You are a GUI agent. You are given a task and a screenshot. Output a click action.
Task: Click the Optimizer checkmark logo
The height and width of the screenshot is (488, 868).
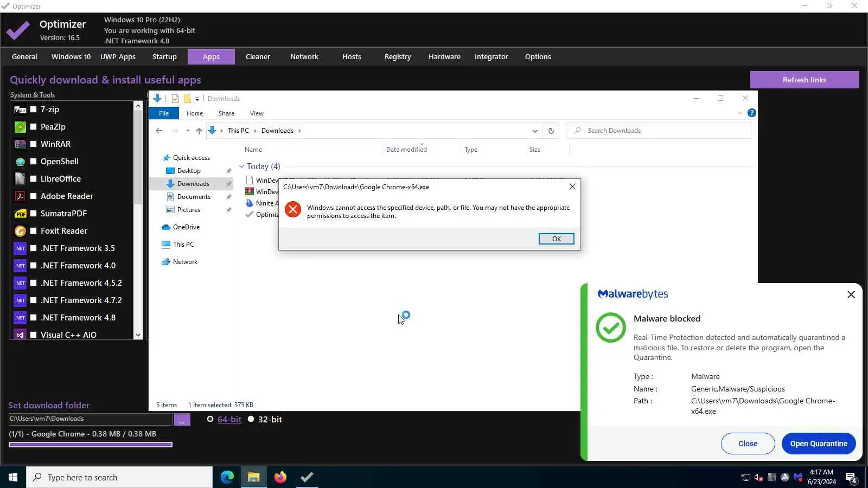tap(18, 30)
